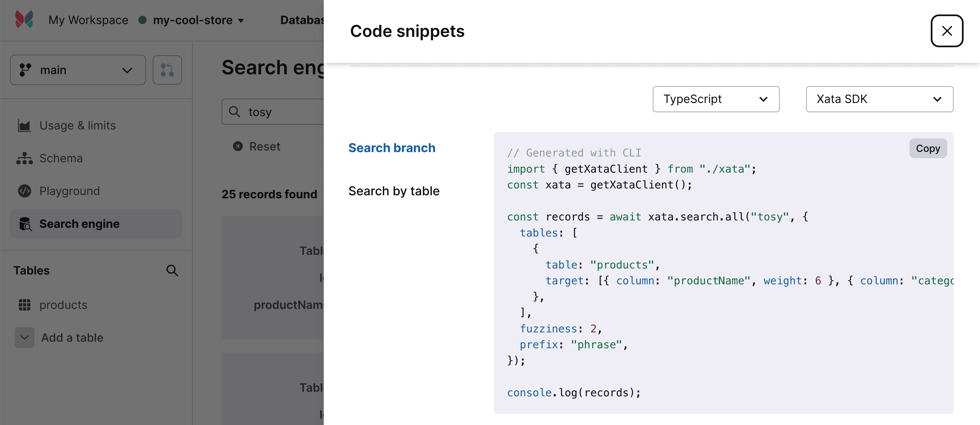Open the Xata SDK dropdown
The height and width of the screenshot is (425, 980).
(x=879, y=99)
